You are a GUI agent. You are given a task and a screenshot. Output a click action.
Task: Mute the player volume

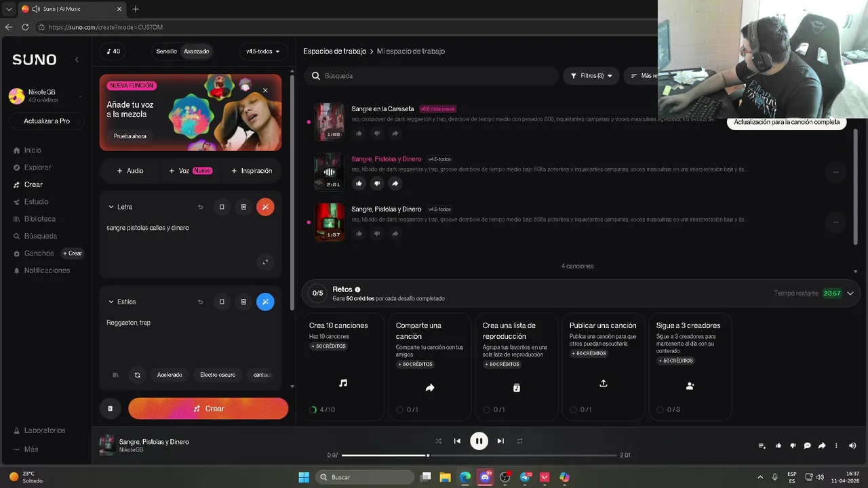(852, 445)
